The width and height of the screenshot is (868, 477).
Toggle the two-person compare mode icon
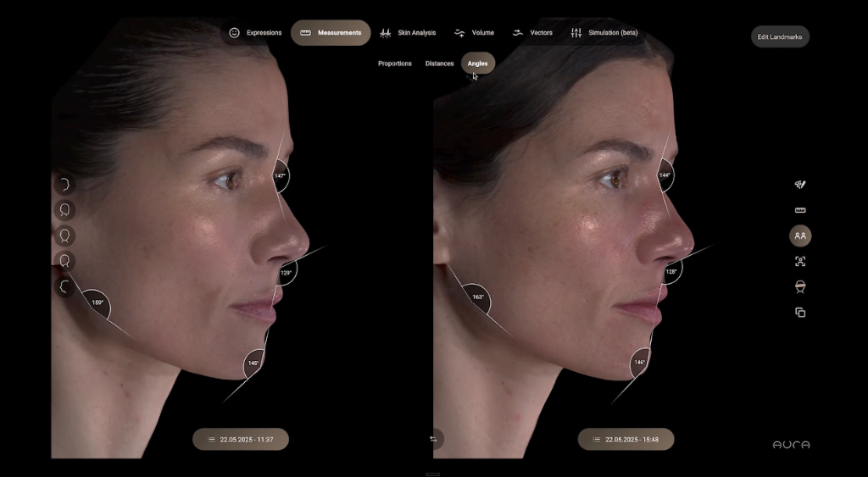click(x=800, y=236)
